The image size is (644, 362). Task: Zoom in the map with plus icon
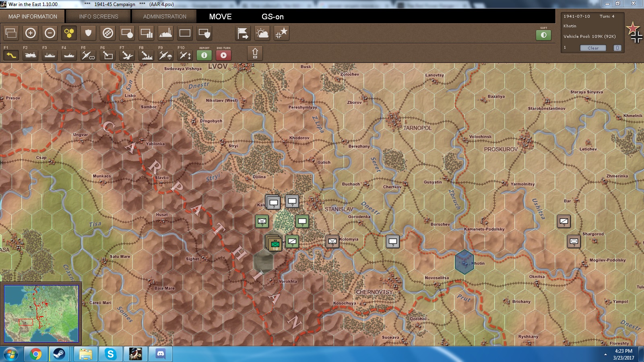31,33
